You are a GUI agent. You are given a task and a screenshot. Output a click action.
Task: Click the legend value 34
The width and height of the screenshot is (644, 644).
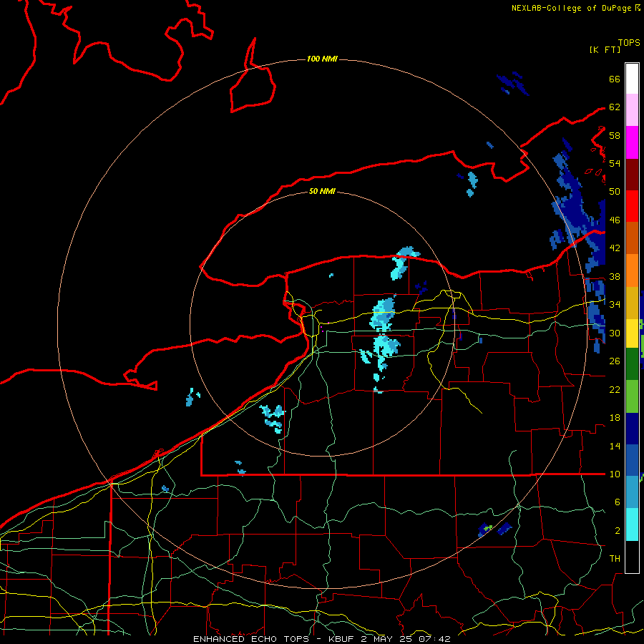[615, 305]
